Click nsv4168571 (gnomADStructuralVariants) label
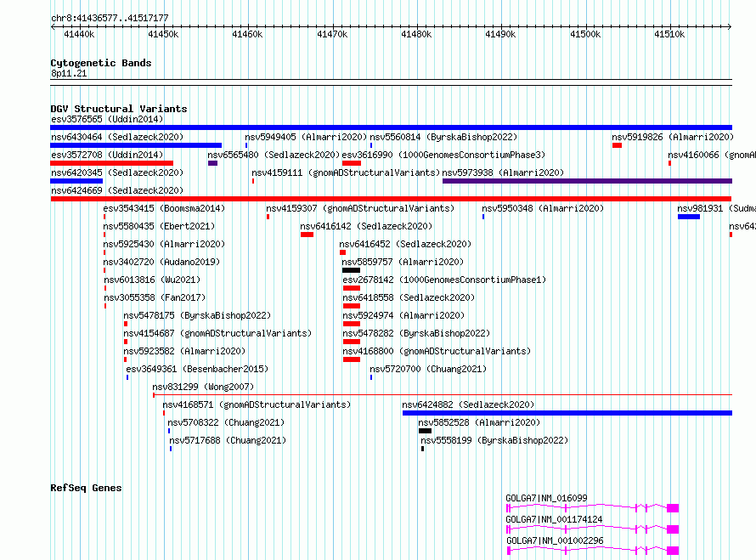This screenshot has height=560, width=756. pos(257,404)
